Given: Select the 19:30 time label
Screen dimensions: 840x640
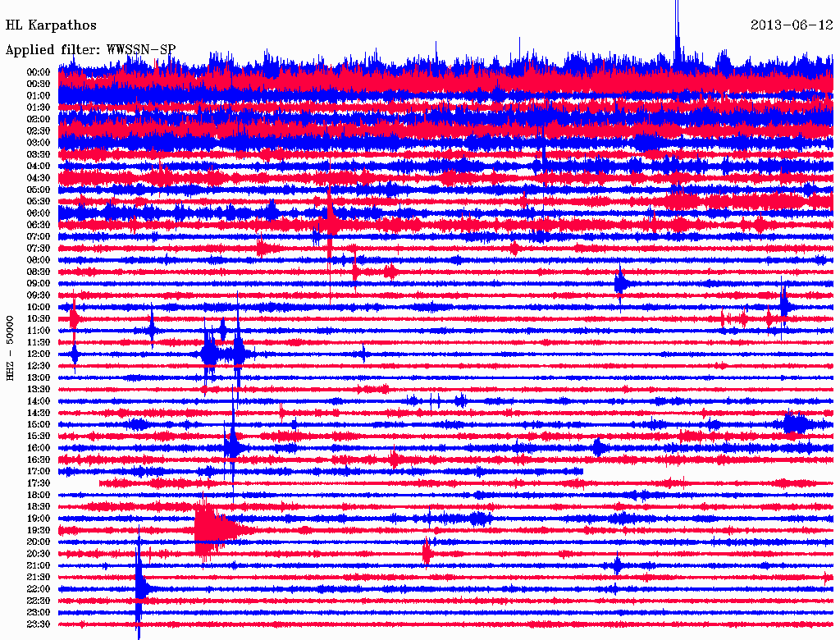Looking at the screenshot, I should [x=39, y=530].
